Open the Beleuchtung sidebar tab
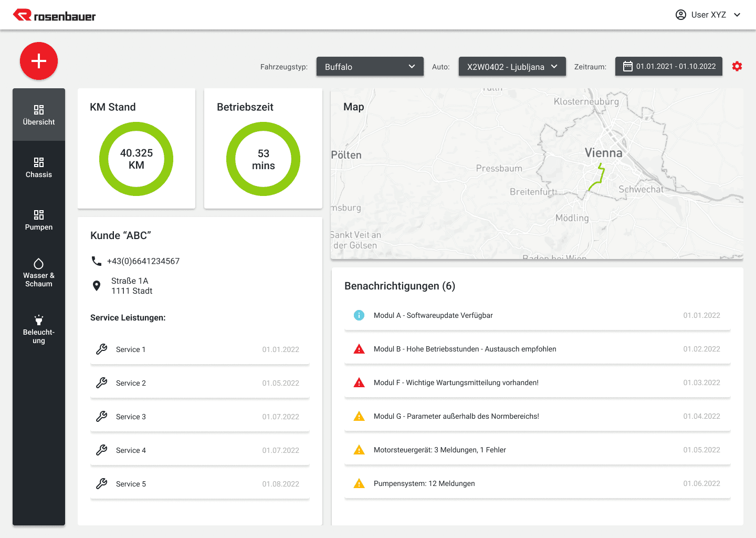Screen dimensions: 756x538 39,329
